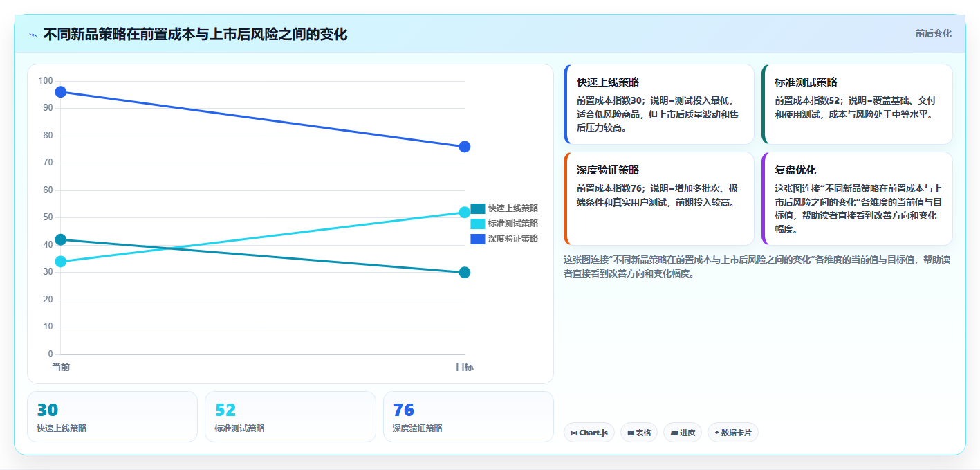Select the 标准测试策略 target point at 52

(x=465, y=213)
